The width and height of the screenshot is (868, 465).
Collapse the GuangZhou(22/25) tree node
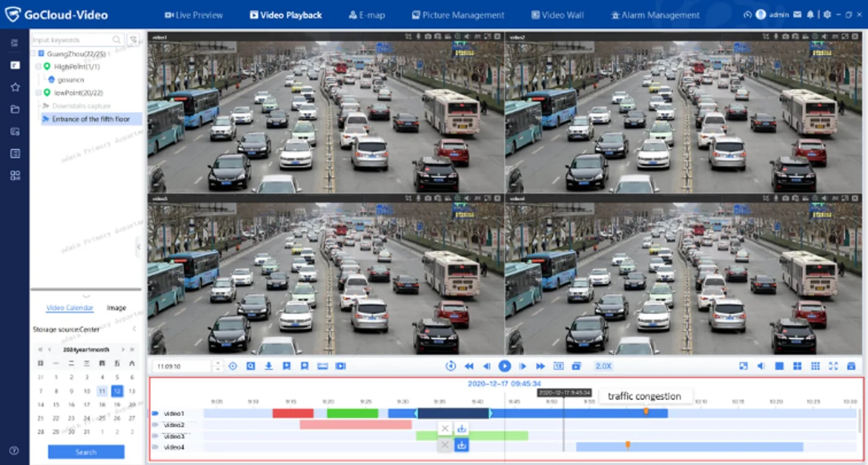[33, 54]
